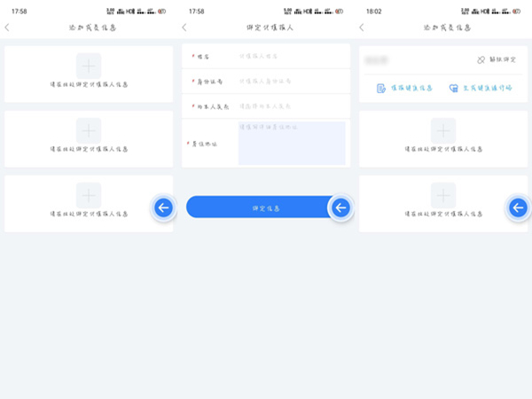Tap upper plus icon in right screen
This screenshot has width=532, height=399.
point(443,130)
